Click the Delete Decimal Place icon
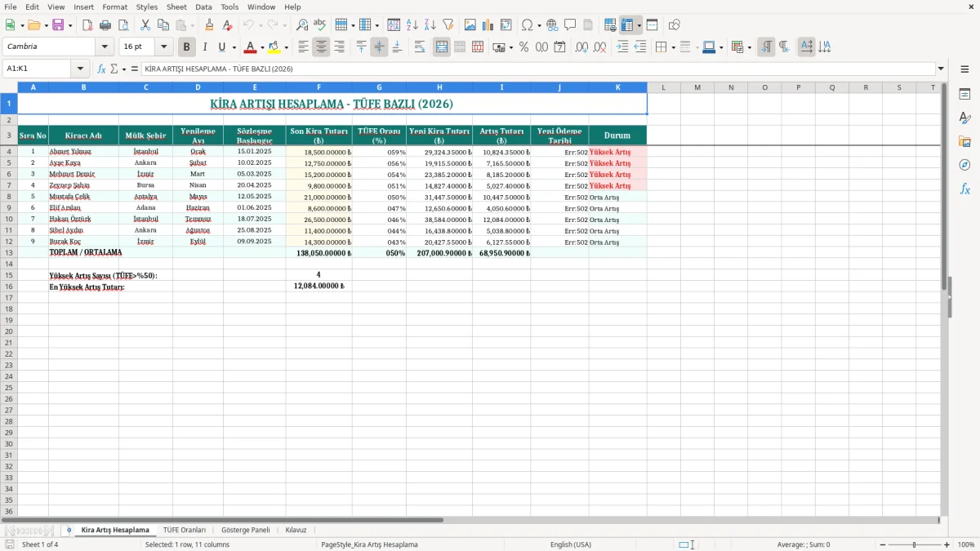Screen dimensions: 980x551 600,47
